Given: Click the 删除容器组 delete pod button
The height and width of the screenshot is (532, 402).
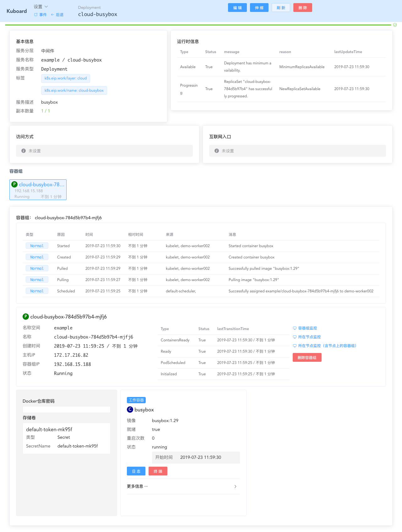Looking at the screenshot, I should click(307, 357).
